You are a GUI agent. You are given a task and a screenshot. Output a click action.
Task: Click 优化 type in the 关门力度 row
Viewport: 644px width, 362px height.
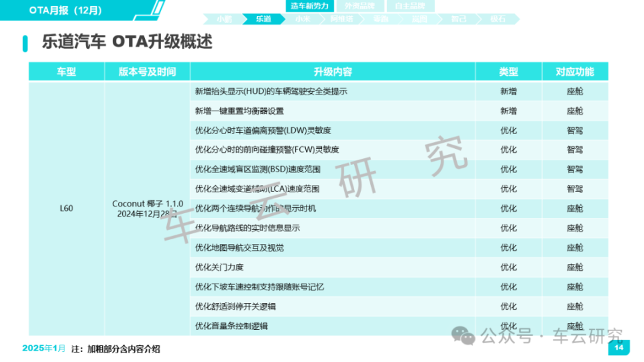pyautogui.click(x=508, y=267)
